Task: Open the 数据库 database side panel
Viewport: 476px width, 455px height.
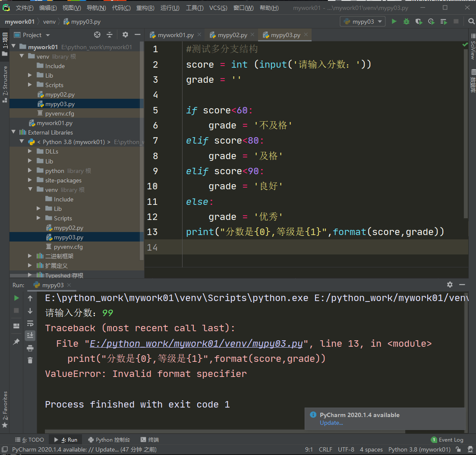Action: (473, 81)
